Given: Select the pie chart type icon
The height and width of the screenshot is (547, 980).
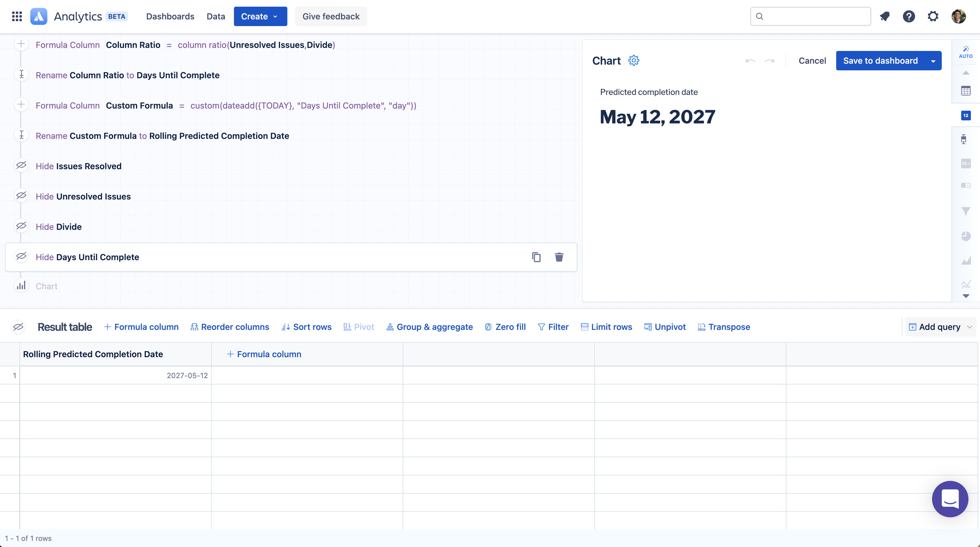Looking at the screenshot, I should (965, 236).
